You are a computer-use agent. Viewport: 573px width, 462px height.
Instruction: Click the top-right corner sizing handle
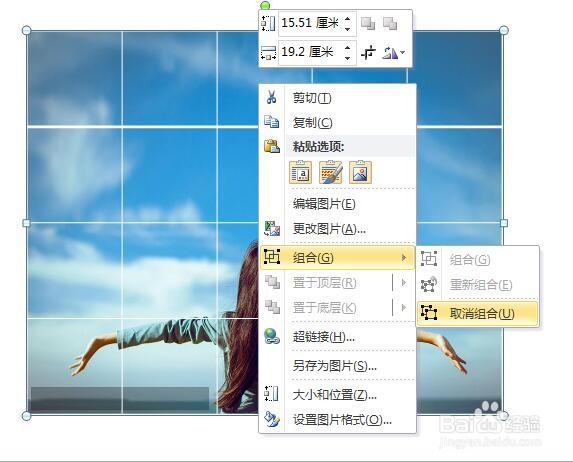pos(504,30)
